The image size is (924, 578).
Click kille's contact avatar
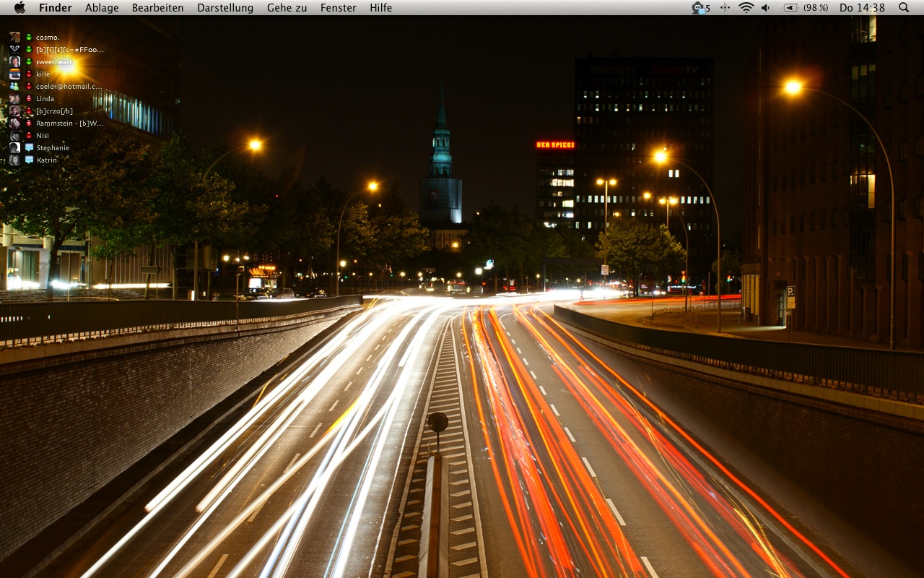click(14, 74)
